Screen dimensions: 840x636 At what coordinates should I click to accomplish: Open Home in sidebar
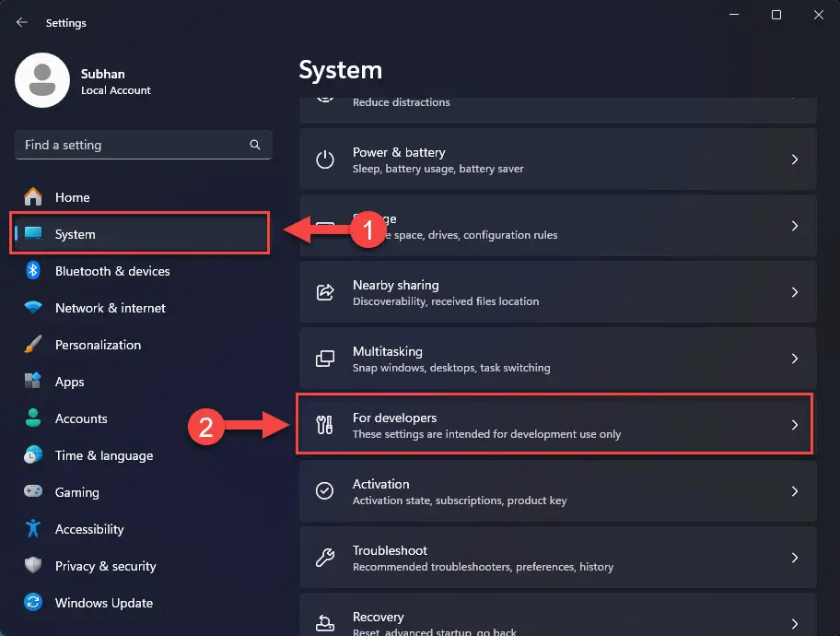(x=143, y=197)
